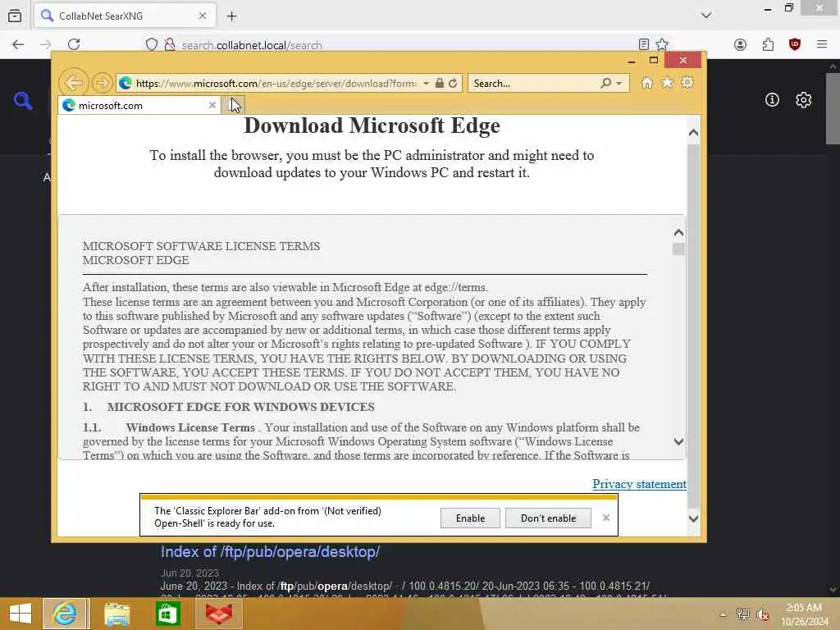Dismiss the add-on notification bar

pos(606,518)
